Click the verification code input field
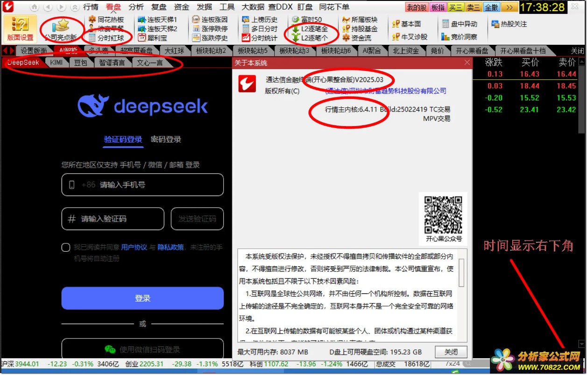The width and height of the screenshot is (588, 375). click(113, 219)
